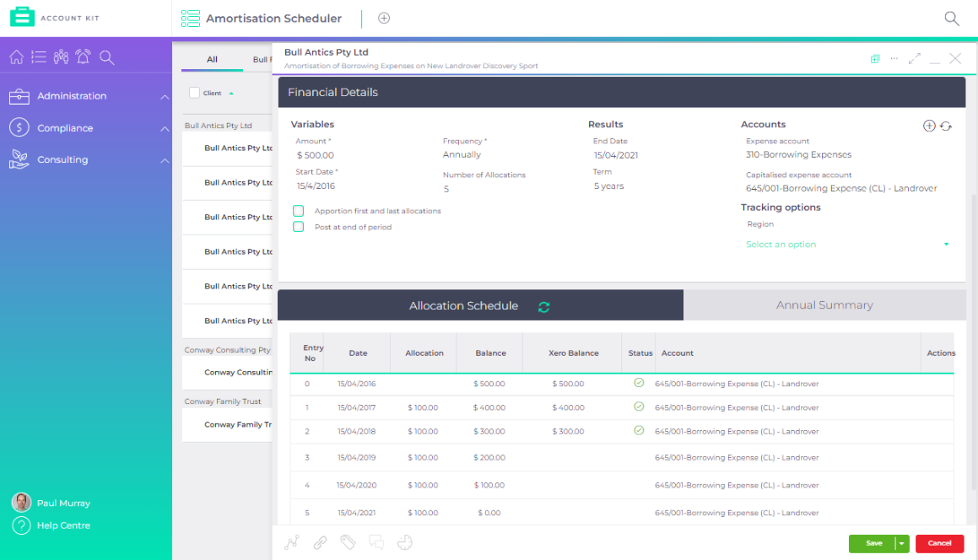The width and height of the screenshot is (978, 560).
Task: Select the All tab in client list
Action: click(212, 60)
